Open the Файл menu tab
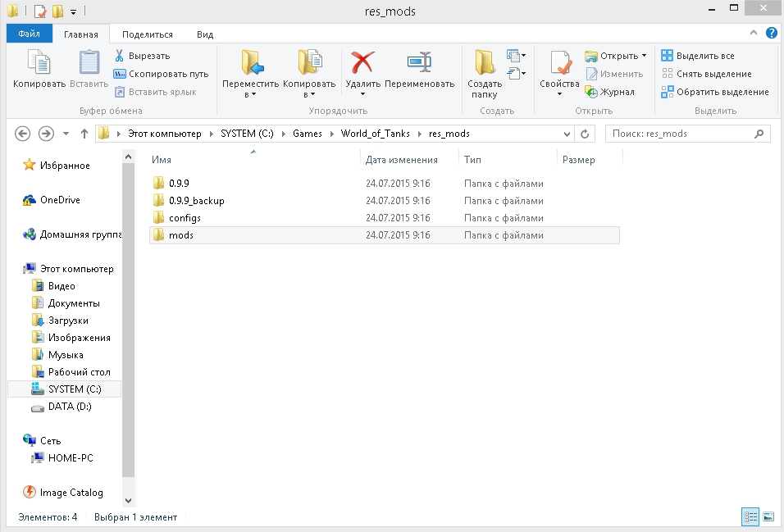Image resolution: width=784 pixels, height=532 pixels. tap(30, 34)
